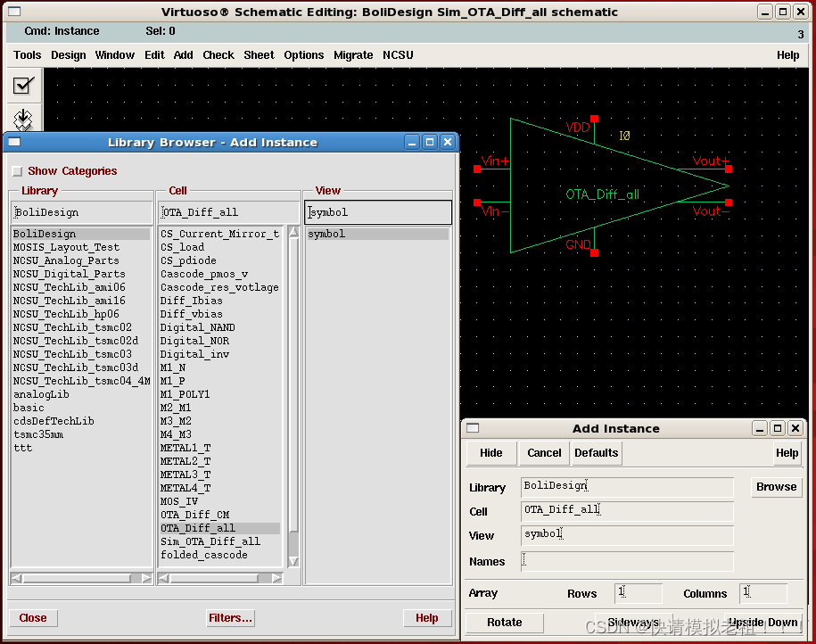
Task: Click Hide in Add Instance dialog
Action: 490,453
